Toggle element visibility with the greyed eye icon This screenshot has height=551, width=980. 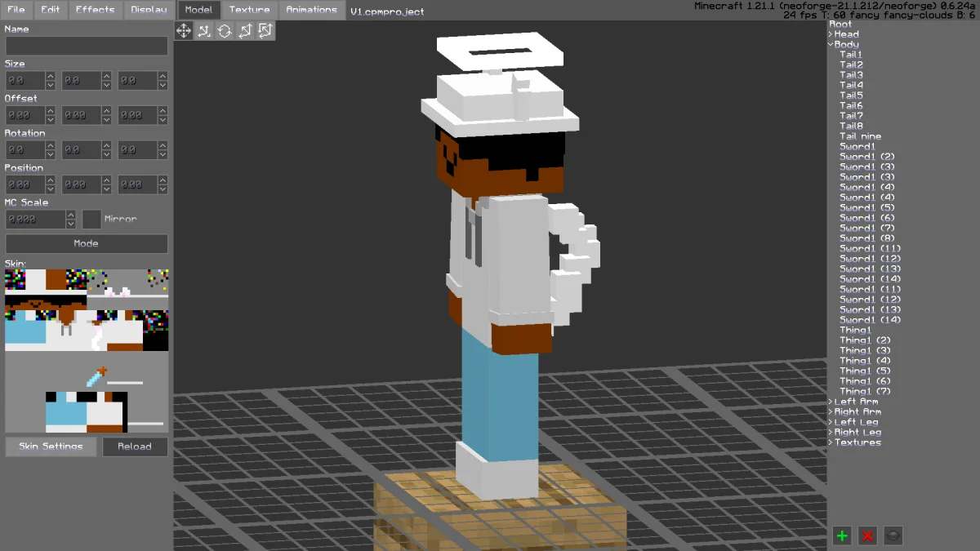pos(893,535)
